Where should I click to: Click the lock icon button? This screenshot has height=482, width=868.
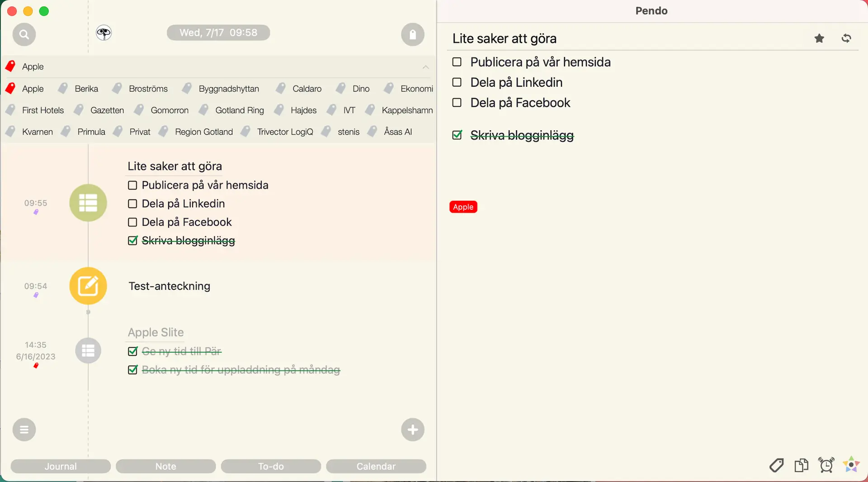[x=412, y=34]
